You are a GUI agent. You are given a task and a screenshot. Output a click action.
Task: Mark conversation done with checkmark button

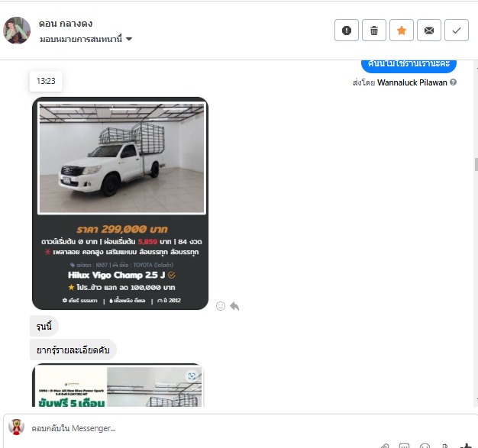pos(457,31)
